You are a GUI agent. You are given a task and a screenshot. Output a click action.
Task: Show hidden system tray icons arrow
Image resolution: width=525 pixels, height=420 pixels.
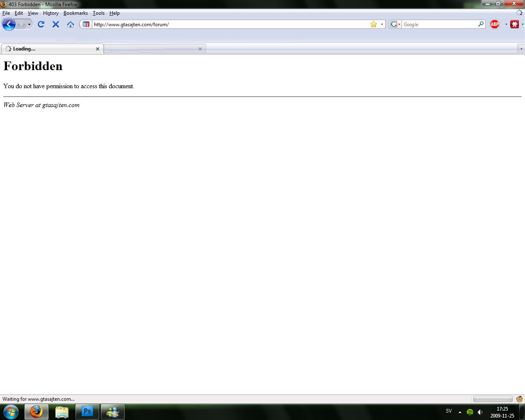point(460,412)
